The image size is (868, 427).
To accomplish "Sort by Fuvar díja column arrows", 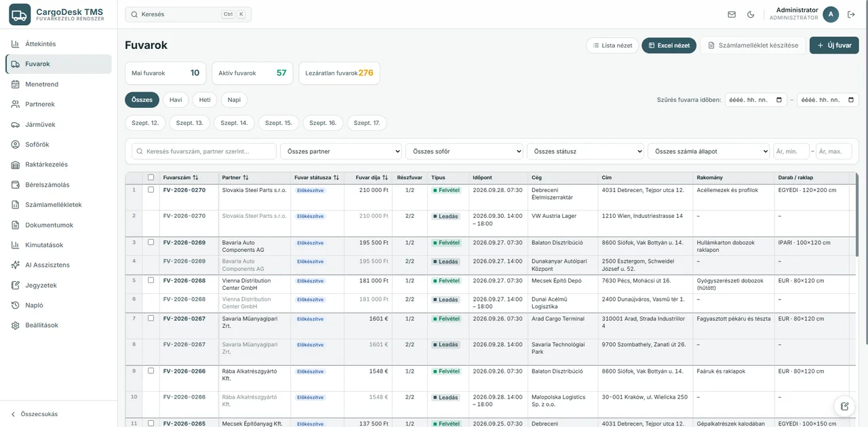I will pyautogui.click(x=385, y=178).
